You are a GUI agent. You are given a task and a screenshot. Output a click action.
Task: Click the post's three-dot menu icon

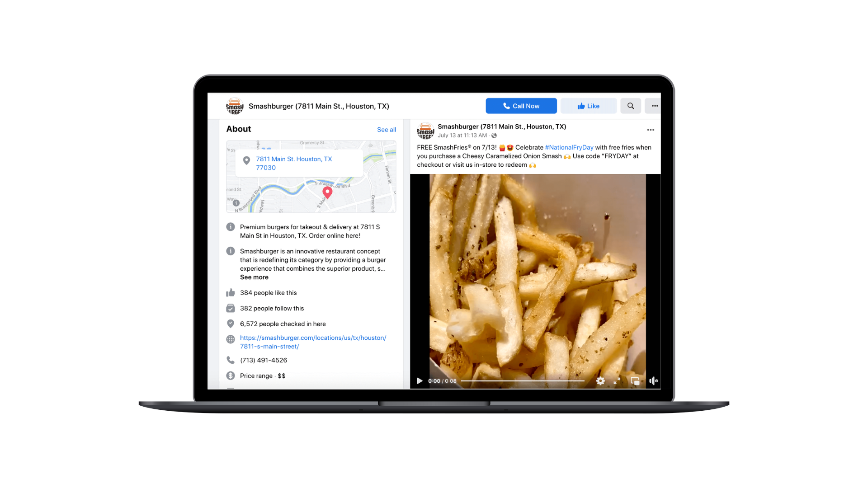(651, 130)
